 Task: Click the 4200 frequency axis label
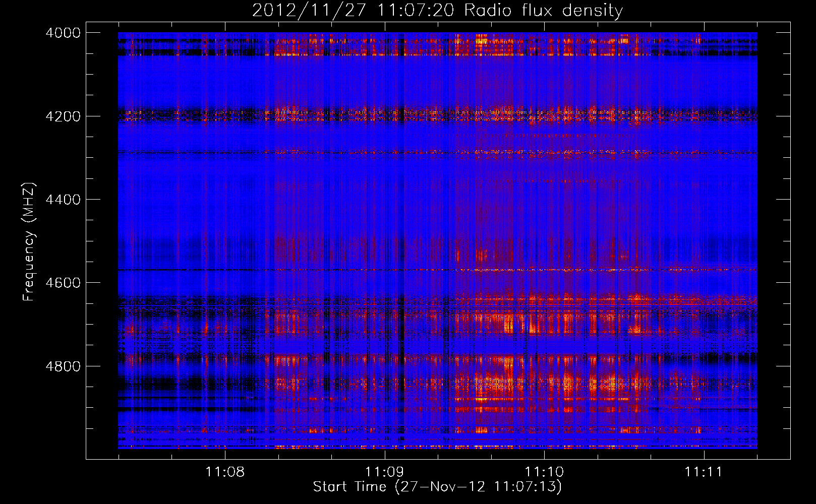63,116
